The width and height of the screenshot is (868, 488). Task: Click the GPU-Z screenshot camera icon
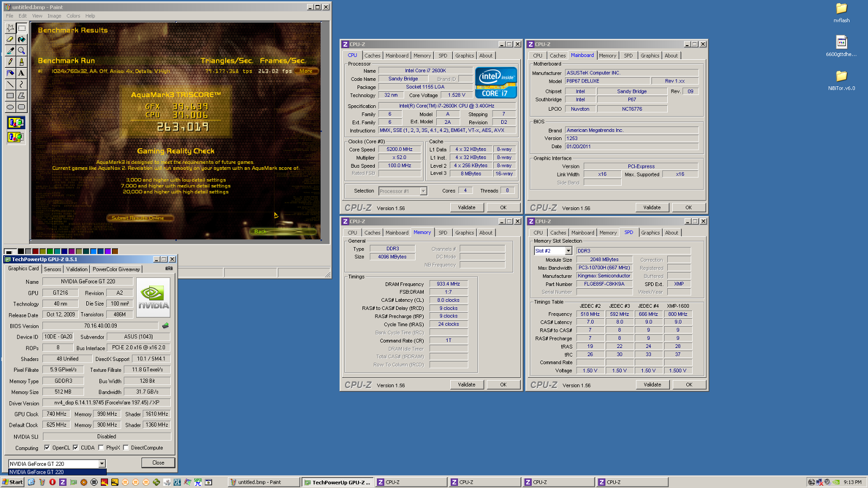[169, 269]
